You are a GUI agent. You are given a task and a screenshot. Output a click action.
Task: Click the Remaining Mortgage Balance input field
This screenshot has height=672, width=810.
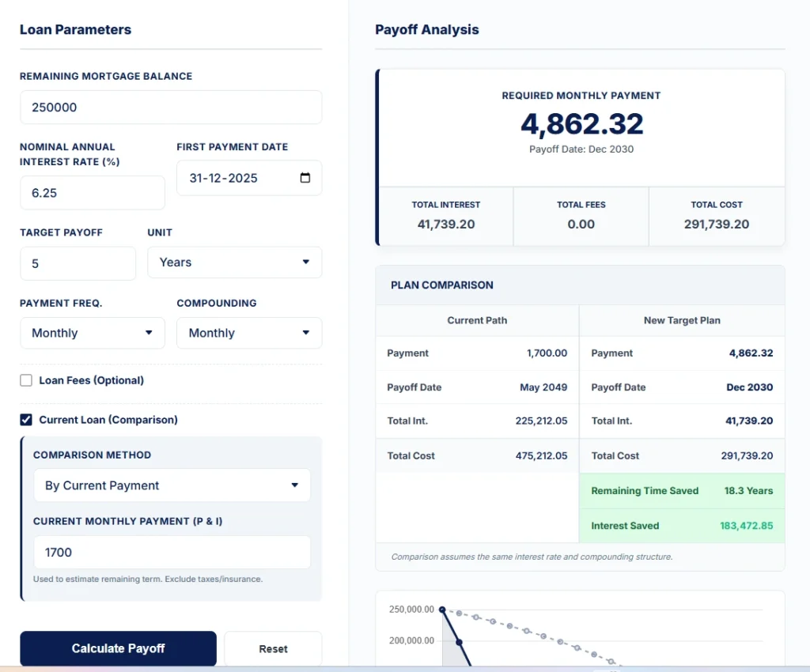pos(171,107)
